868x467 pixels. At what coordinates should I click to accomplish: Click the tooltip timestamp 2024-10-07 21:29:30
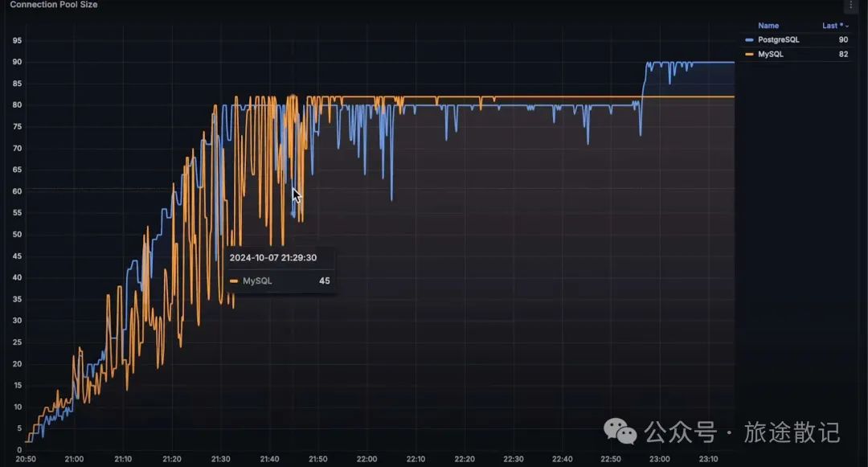[272, 258]
